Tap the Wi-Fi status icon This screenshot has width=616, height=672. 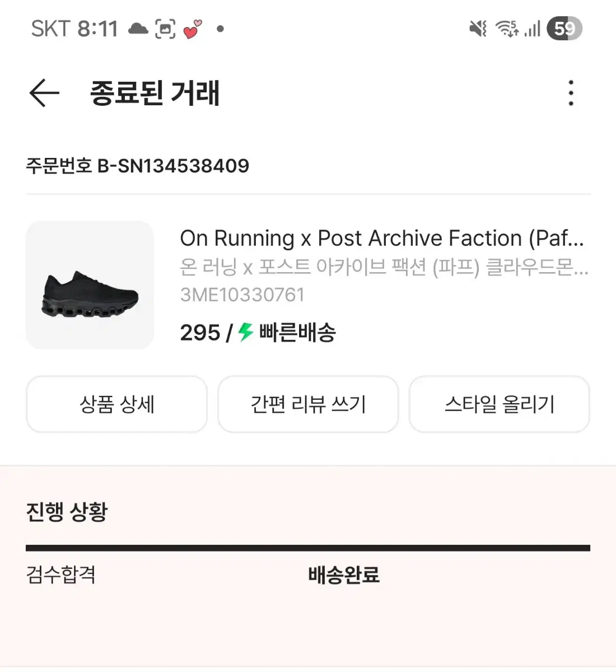[x=507, y=29]
